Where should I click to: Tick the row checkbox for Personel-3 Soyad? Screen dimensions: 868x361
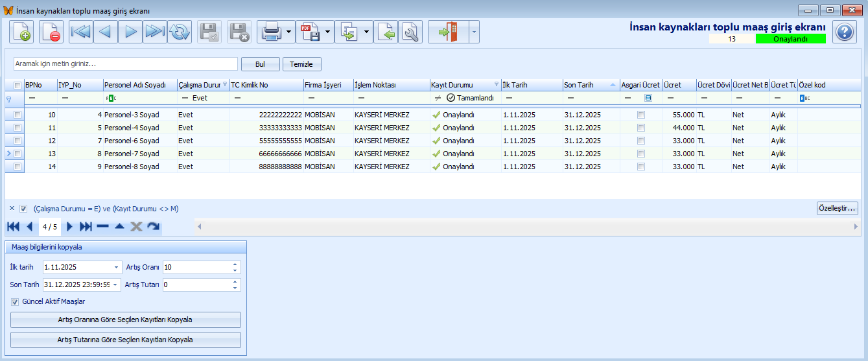[x=18, y=115]
